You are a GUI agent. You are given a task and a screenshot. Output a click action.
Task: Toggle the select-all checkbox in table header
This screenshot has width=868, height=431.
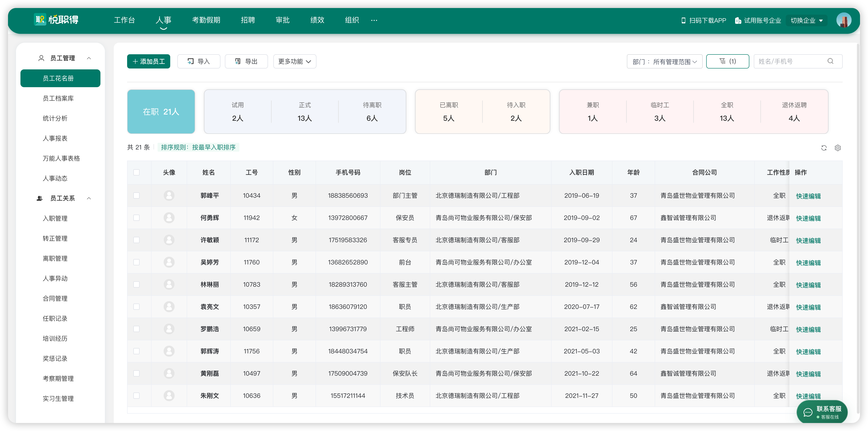[136, 172]
